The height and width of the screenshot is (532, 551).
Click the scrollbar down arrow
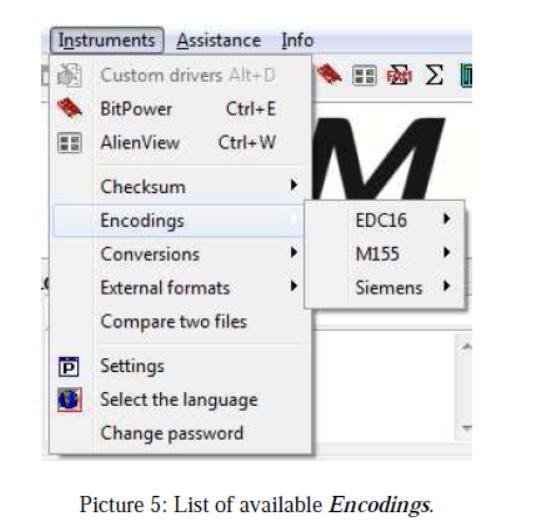(466, 428)
